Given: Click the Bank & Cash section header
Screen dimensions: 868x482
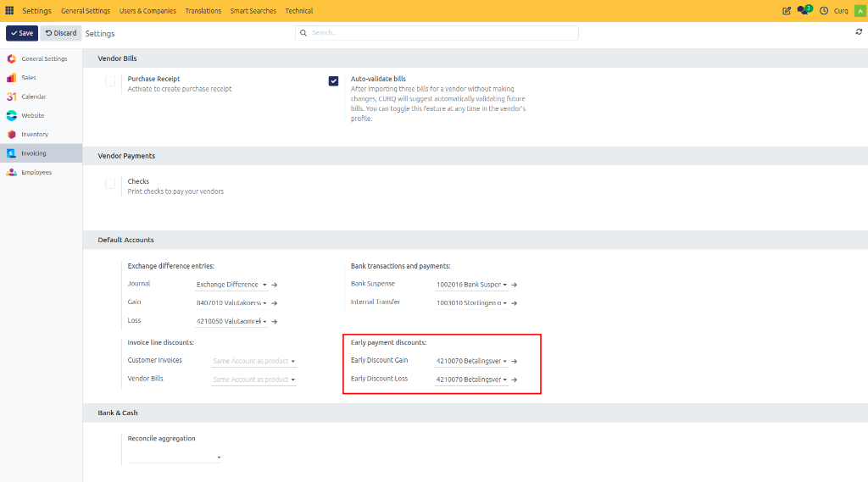Looking at the screenshot, I should tap(117, 413).
